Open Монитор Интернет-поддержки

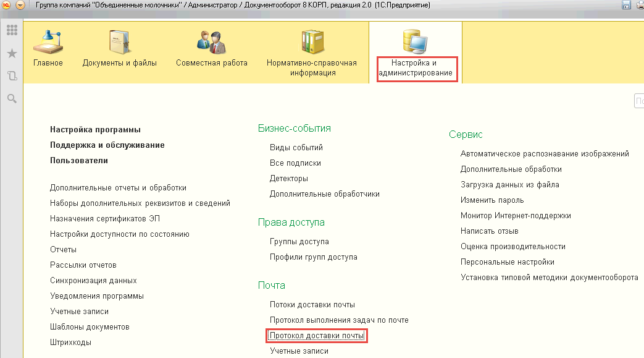[x=516, y=216]
